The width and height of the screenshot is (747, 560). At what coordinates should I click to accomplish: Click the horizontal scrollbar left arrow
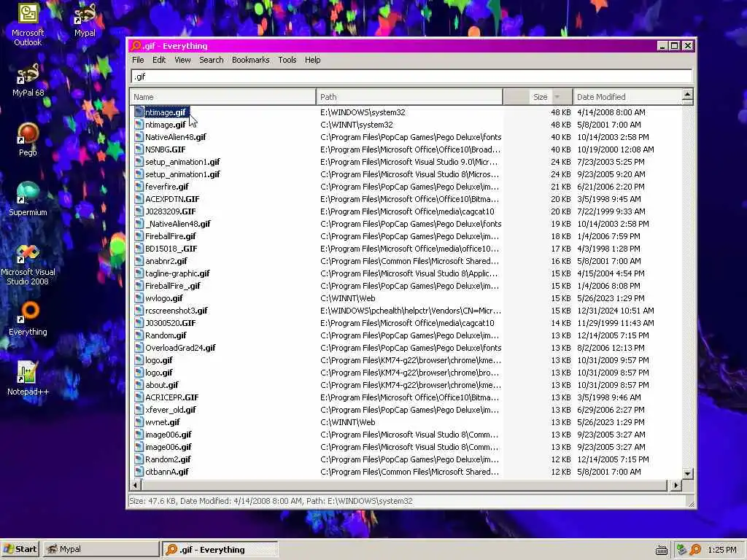[136, 485]
